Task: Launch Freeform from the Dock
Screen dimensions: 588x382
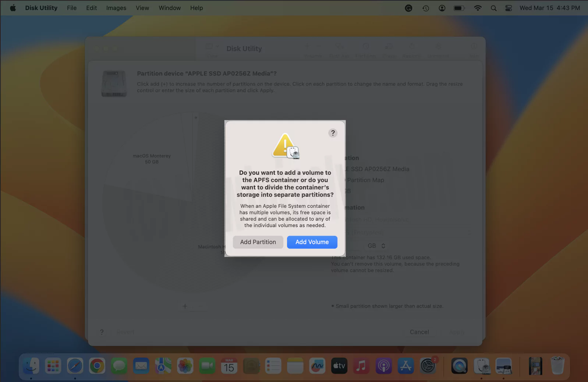Action: [317, 366]
